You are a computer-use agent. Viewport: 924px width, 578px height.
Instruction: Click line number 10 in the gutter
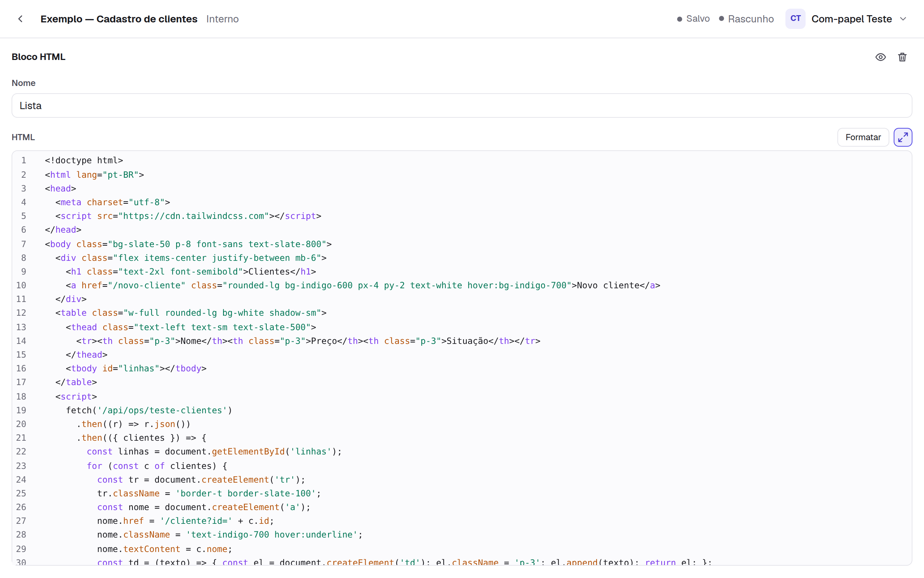pos(21,285)
